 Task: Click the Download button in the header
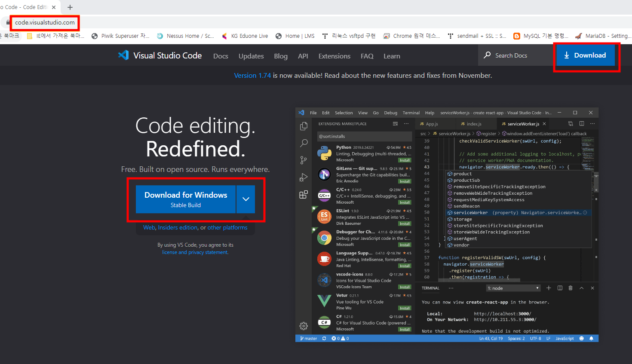tap(585, 55)
